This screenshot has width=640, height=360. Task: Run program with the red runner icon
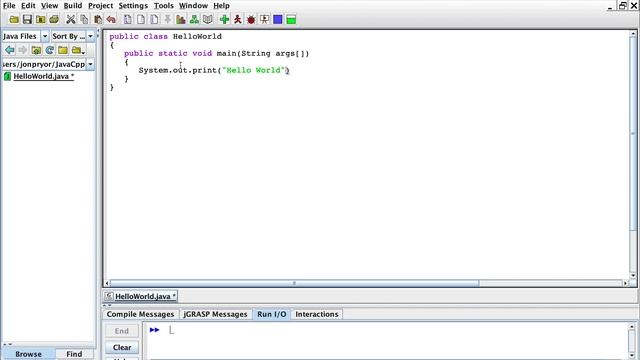pyautogui.click(x=238, y=19)
